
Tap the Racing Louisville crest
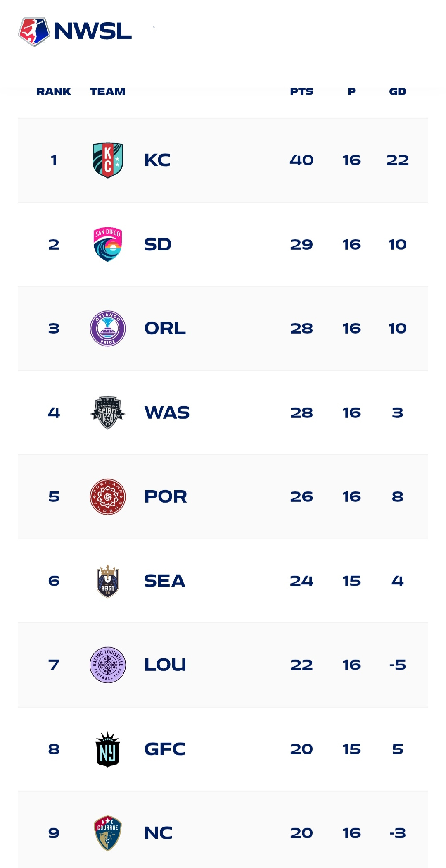click(108, 665)
